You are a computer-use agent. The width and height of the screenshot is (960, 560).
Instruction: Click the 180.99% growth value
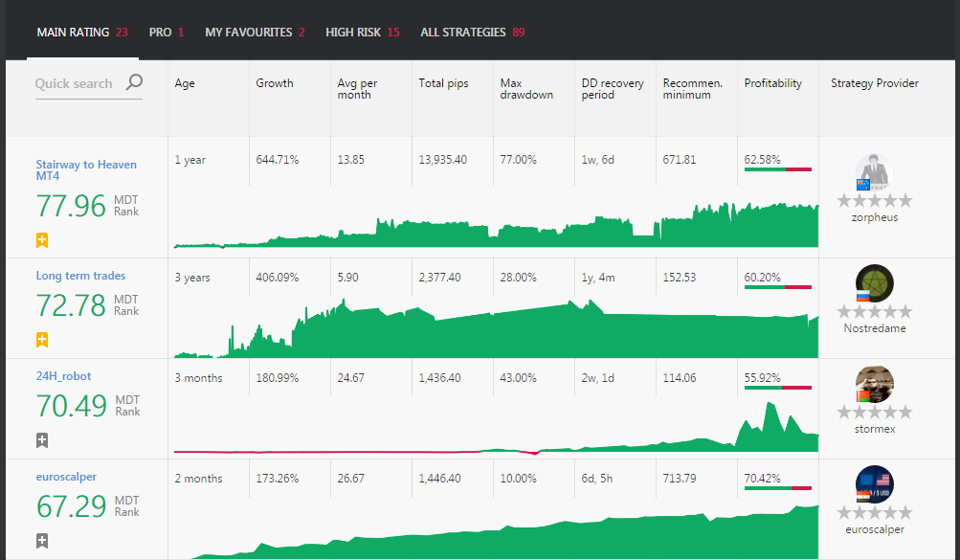[278, 377]
